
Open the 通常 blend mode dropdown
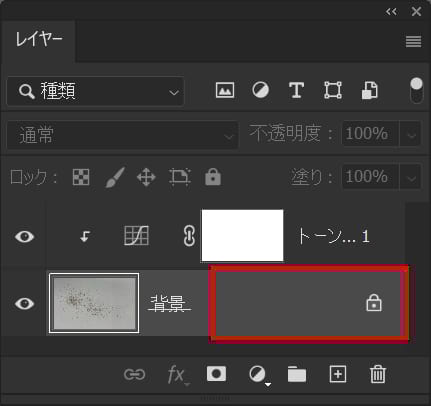click(x=122, y=135)
